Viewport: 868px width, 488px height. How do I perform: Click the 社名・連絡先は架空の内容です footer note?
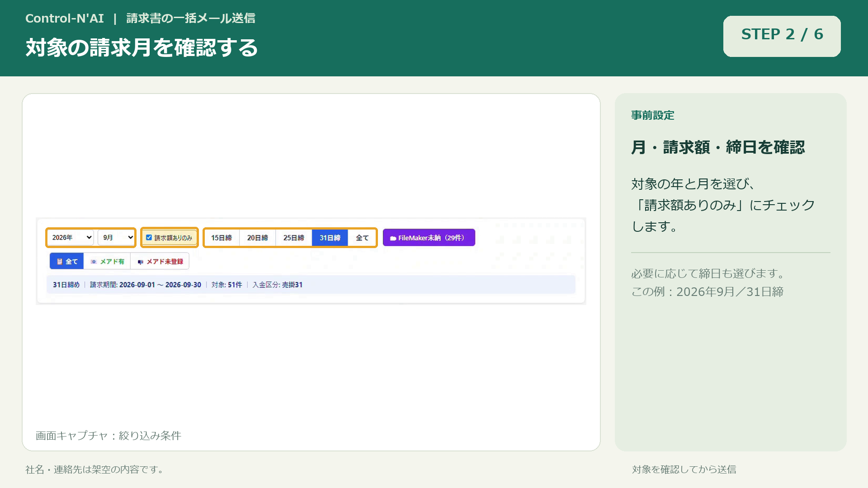coord(94,469)
